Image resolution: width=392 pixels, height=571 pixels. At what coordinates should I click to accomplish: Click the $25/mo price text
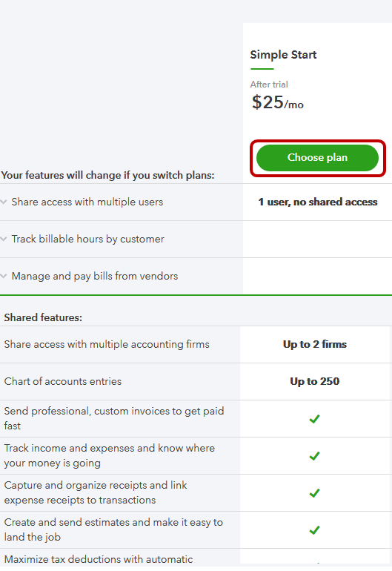click(277, 102)
